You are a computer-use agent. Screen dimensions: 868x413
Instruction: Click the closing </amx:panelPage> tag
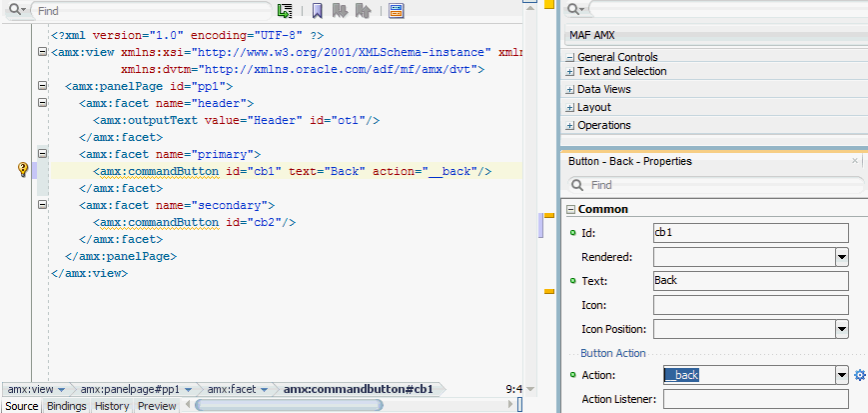(x=121, y=256)
